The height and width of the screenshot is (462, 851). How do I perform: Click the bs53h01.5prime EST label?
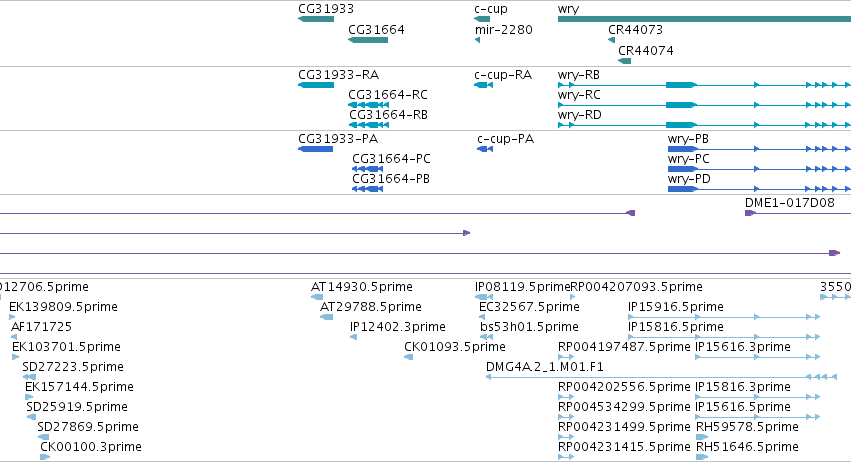point(529,327)
